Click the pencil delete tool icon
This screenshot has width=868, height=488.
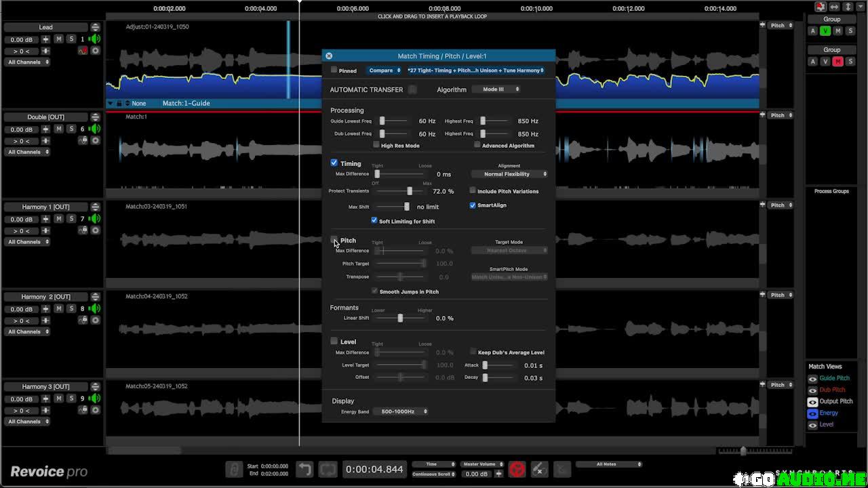click(x=539, y=469)
